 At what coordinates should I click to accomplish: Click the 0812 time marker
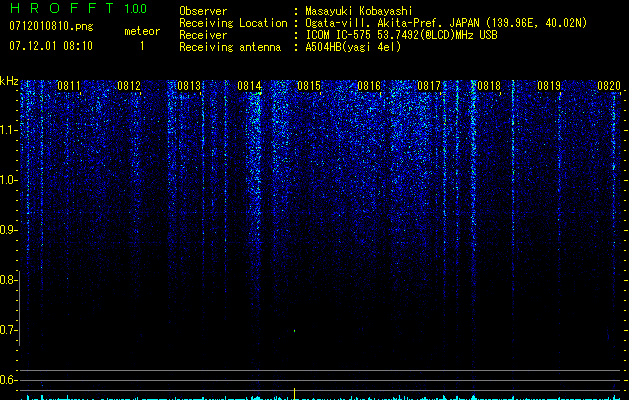click(129, 86)
